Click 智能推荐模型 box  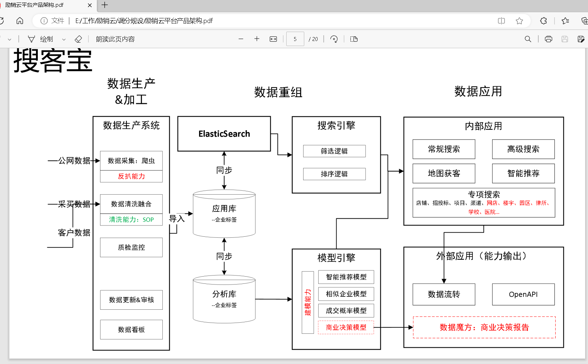pos(346,277)
